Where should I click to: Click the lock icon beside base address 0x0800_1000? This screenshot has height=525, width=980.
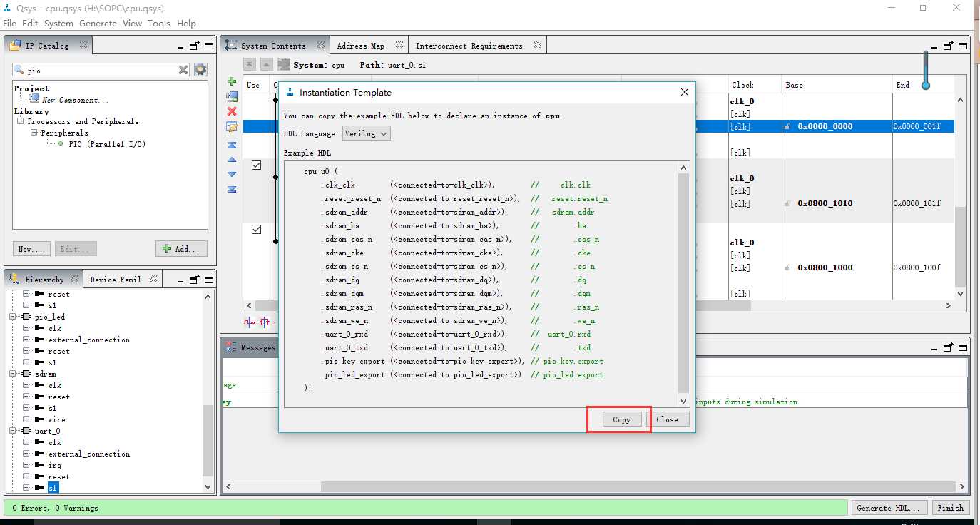(x=787, y=267)
